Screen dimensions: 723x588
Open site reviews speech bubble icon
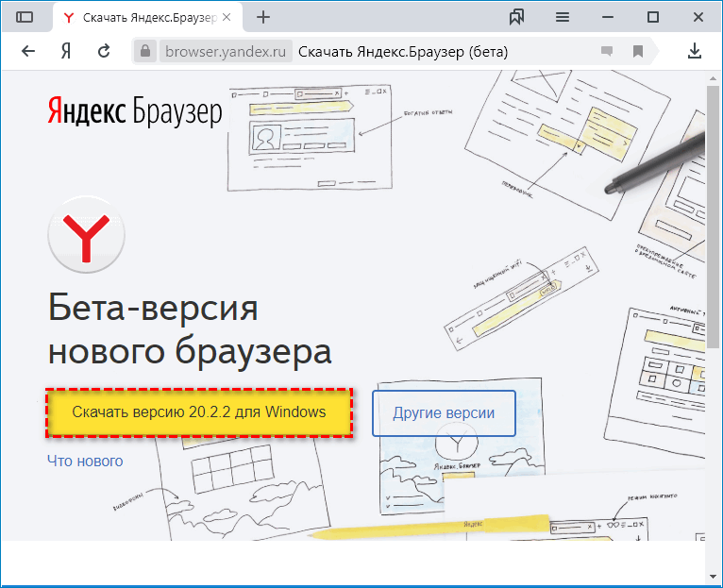607,51
